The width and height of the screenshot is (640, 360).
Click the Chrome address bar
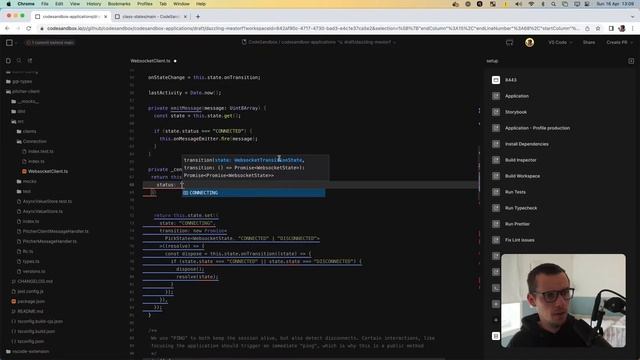312,29
